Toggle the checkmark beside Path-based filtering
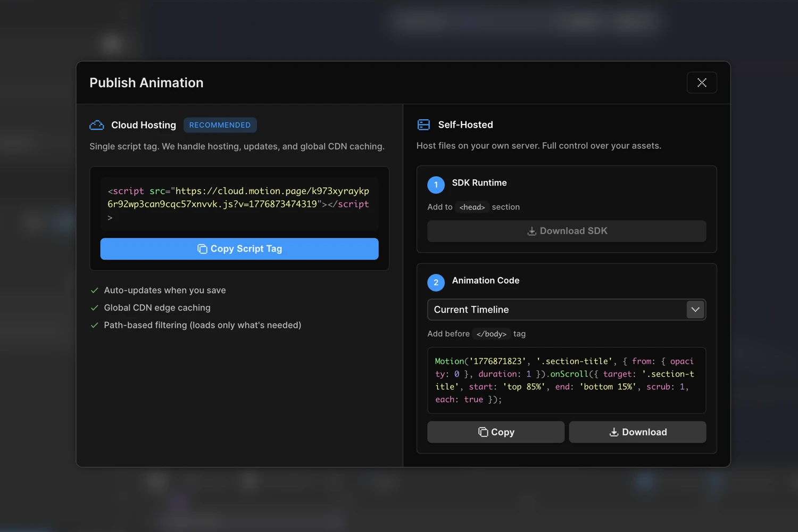This screenshot has height=532, width=798. pos(95,325)
